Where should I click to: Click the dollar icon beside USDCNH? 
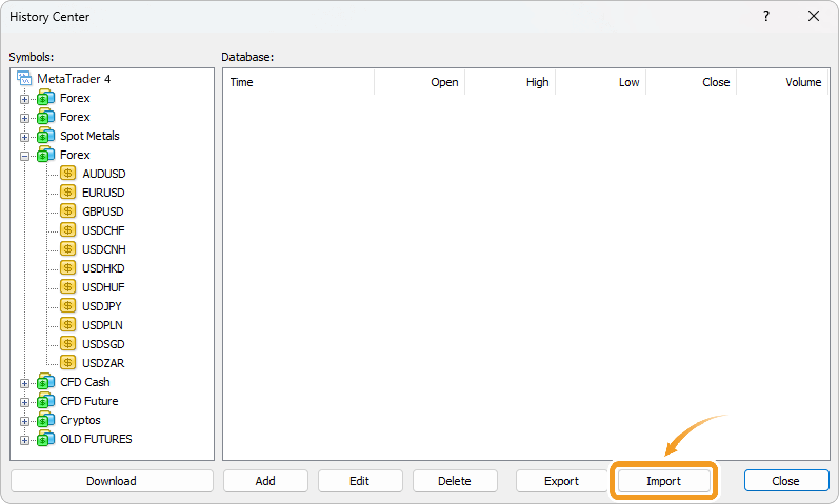click(68, 249)
